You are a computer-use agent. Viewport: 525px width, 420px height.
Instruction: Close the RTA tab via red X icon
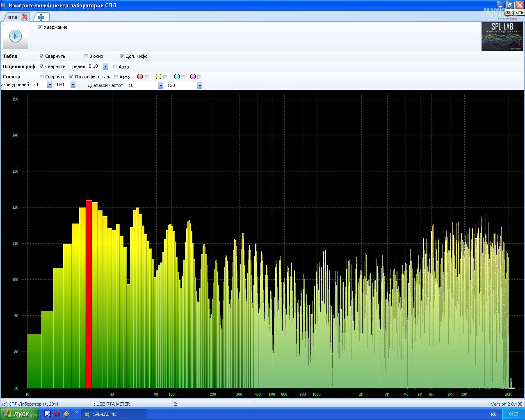pos(25,17)
